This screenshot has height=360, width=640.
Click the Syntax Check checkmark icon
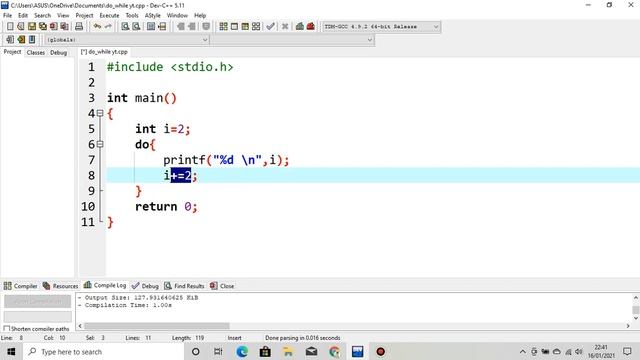click(x=270, y=27)
